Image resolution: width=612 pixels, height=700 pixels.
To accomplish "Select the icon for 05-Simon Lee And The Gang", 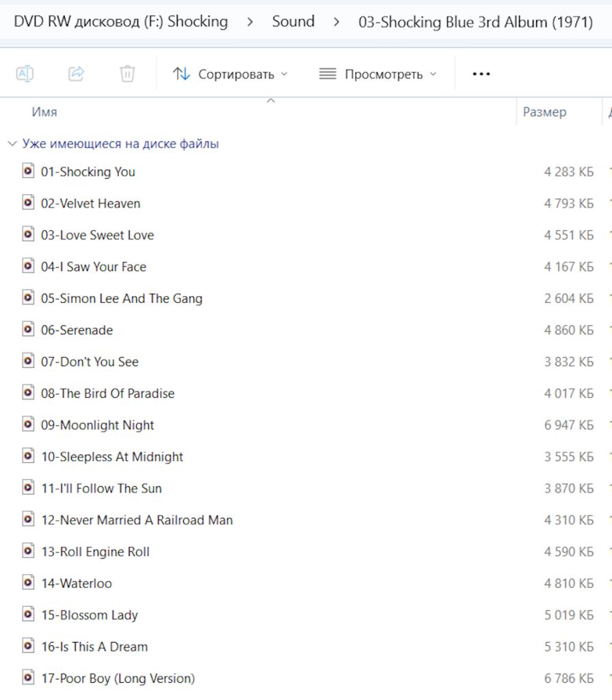I will [28, 298].
